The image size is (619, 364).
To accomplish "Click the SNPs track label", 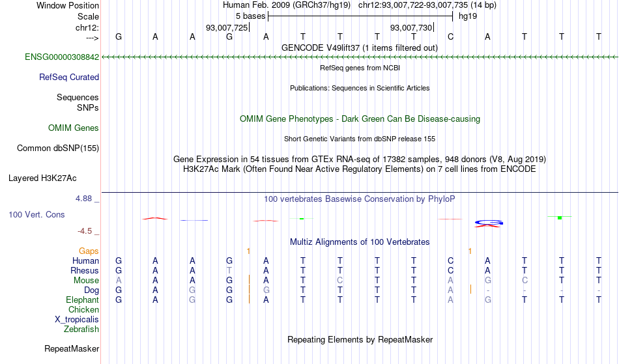I will (88, 107).
